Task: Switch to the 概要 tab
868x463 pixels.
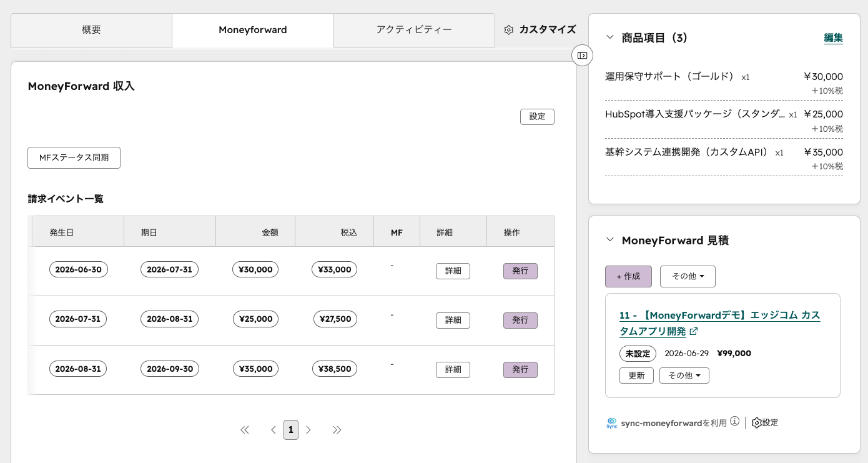Action: pos(91,30)
